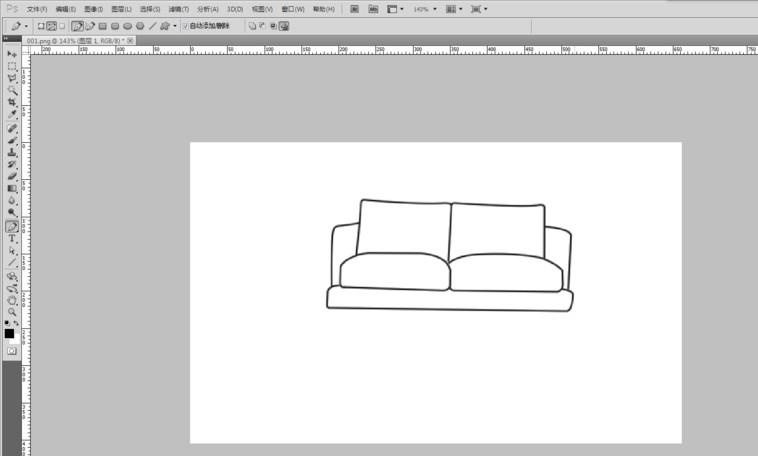Select the Hand tool

coord(12,300)
